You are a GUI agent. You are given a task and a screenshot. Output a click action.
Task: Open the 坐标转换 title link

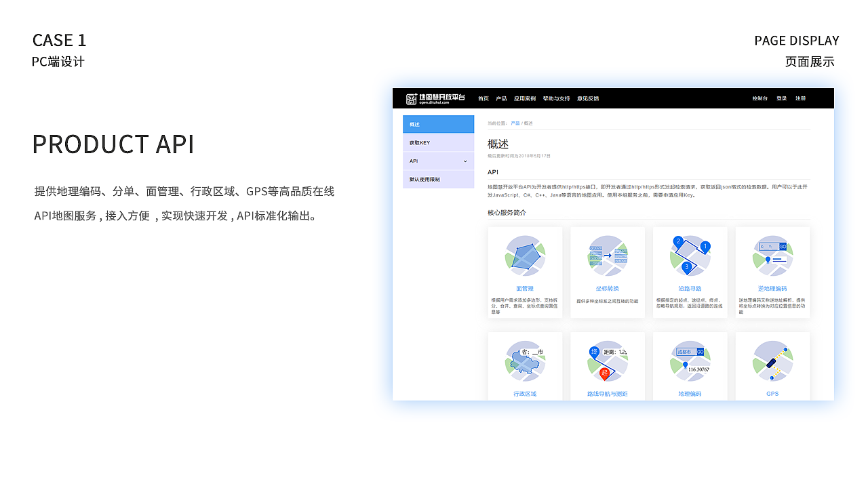(608, 289)
